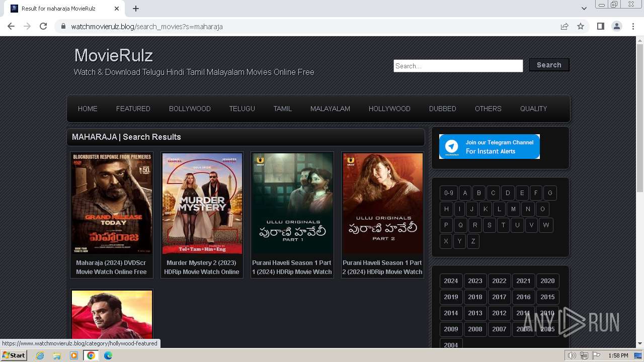Click Murder Mystery 2 (2023) title link
Viewport: 644px width, 362px height.
[202, 267]
